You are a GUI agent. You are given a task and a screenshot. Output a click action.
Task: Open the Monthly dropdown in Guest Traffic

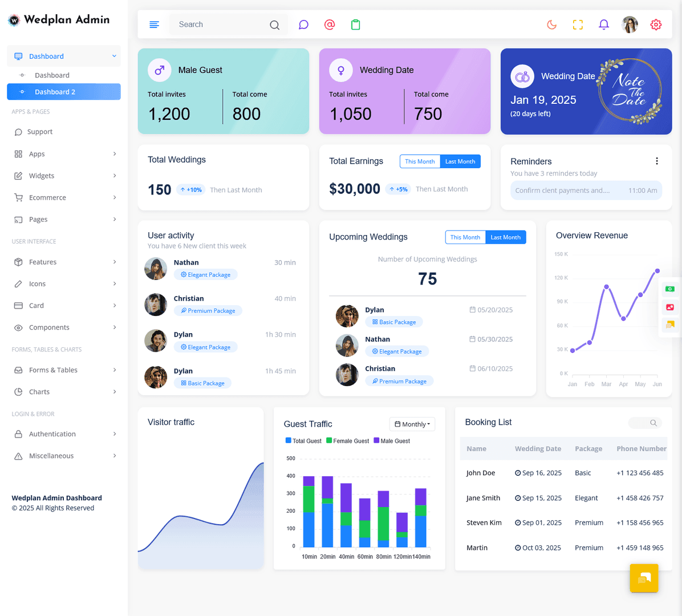(x=412, y=424)
